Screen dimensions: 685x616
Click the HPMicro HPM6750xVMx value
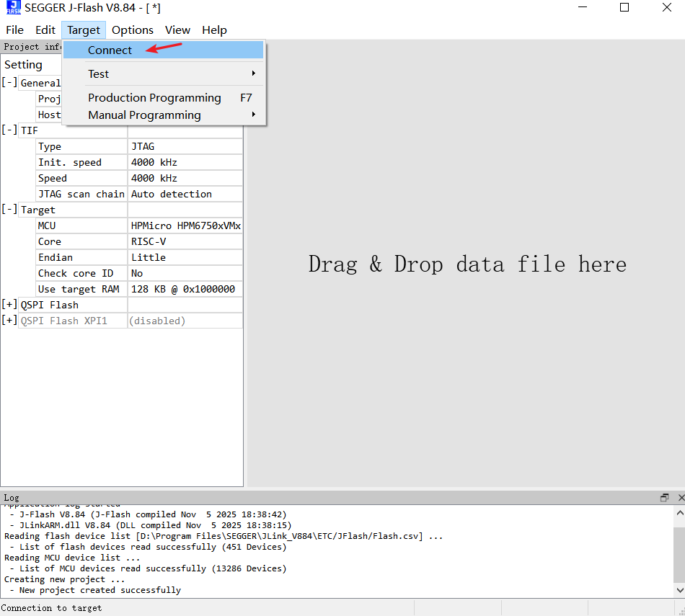pos(185,226)
